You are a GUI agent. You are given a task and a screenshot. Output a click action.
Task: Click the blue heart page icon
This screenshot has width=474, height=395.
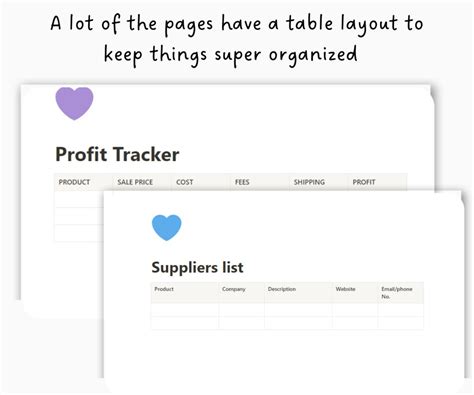point(167,228)
